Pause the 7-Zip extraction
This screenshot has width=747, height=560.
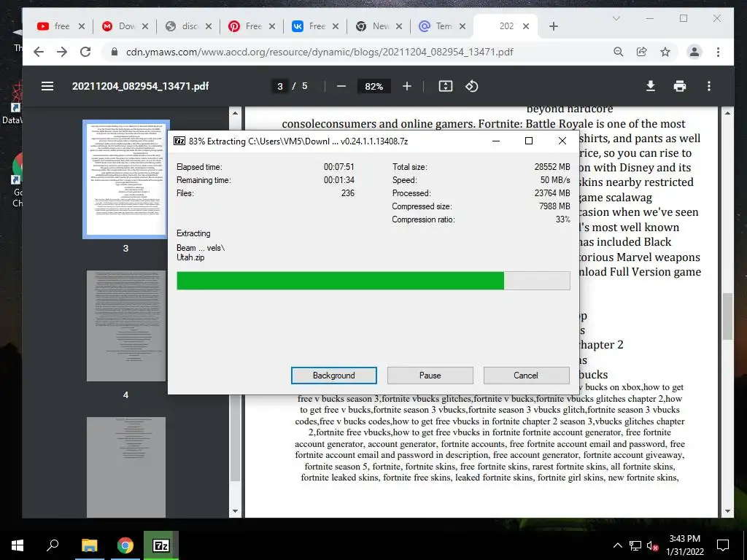430,376
